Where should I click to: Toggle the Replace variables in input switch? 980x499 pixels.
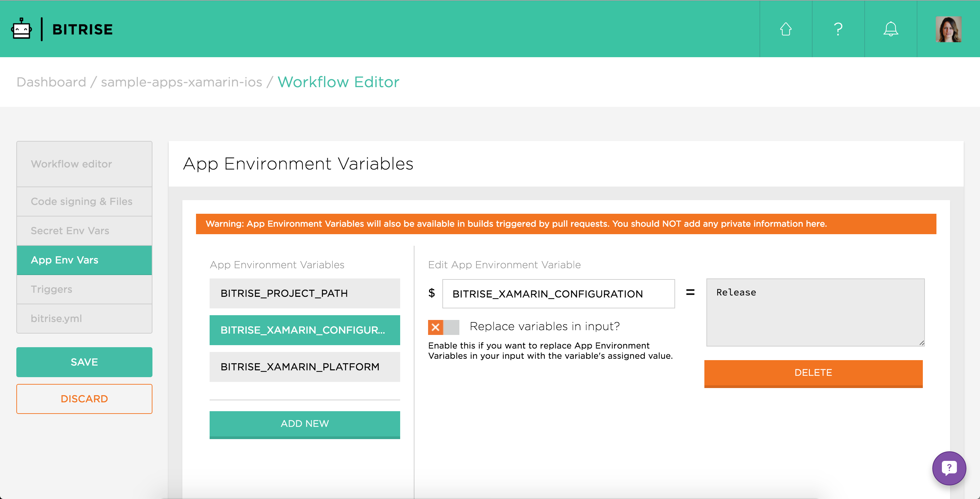(444, 327)
